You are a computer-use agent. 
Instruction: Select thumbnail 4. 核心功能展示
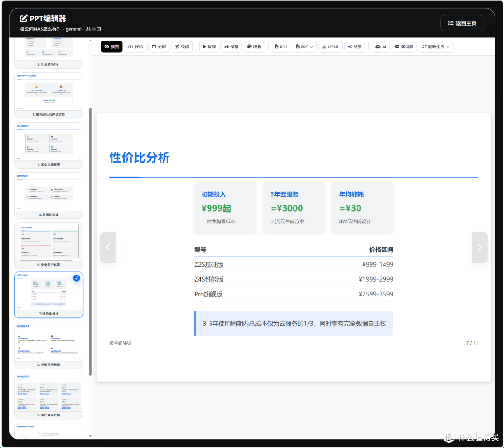coord(49,145)
